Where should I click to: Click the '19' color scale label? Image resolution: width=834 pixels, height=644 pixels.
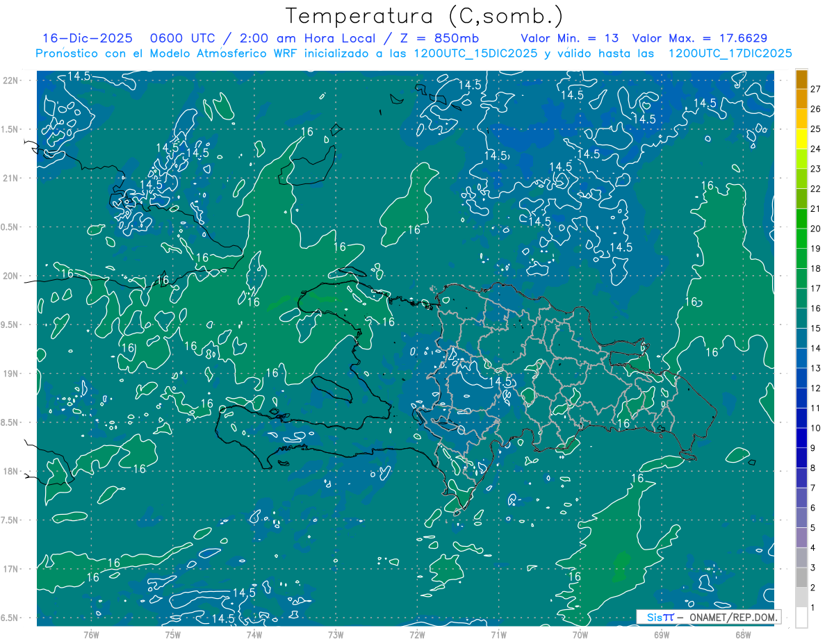(x=816, y=249)
